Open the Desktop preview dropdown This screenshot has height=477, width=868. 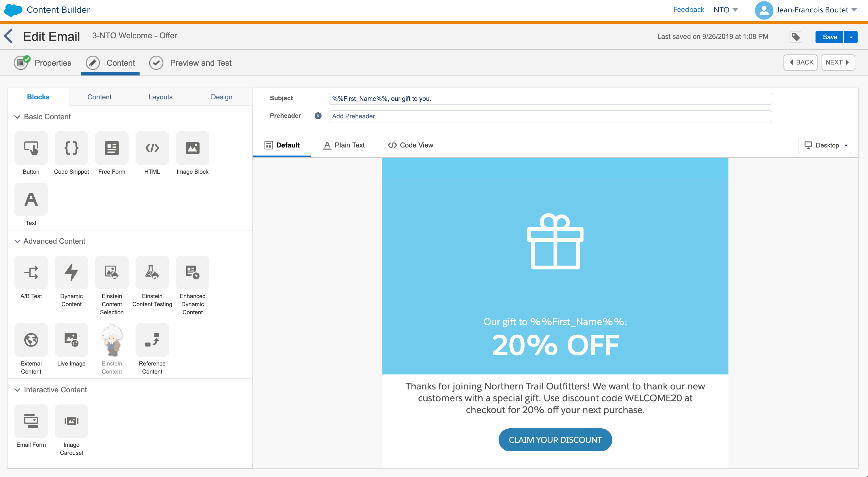pyautogui.click(x=824, y=145)
